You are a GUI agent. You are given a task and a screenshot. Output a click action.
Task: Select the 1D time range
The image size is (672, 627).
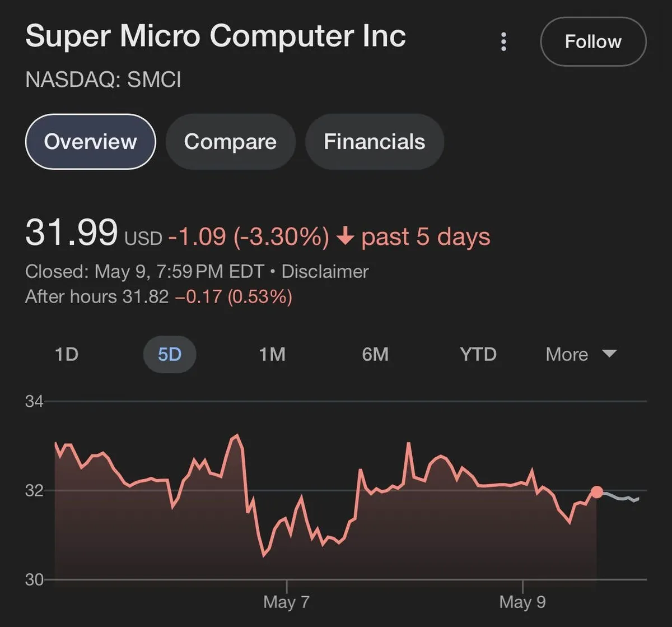(x=67, y=355)
